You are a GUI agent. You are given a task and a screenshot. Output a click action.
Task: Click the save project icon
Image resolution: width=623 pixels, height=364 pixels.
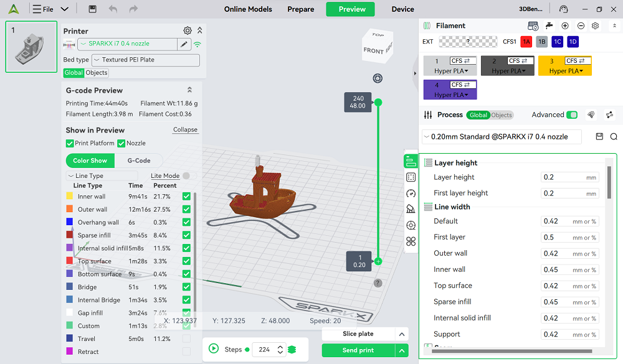93,9
